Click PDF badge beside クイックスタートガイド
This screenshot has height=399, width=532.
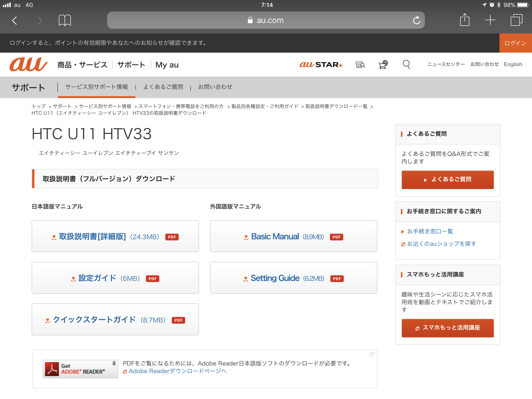point(178,320)
